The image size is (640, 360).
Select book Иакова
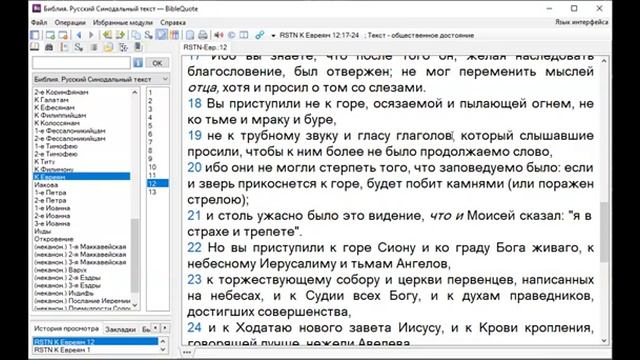(46, 185)
